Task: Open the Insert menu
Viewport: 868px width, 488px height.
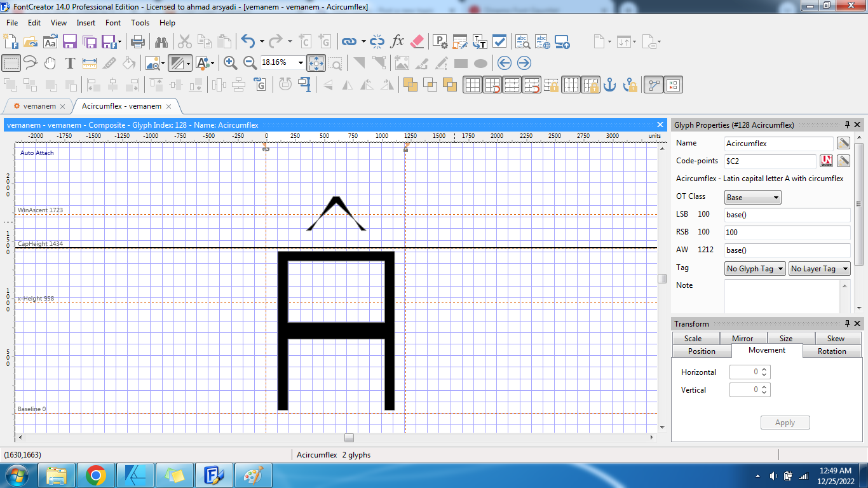Action: point(86,22)
